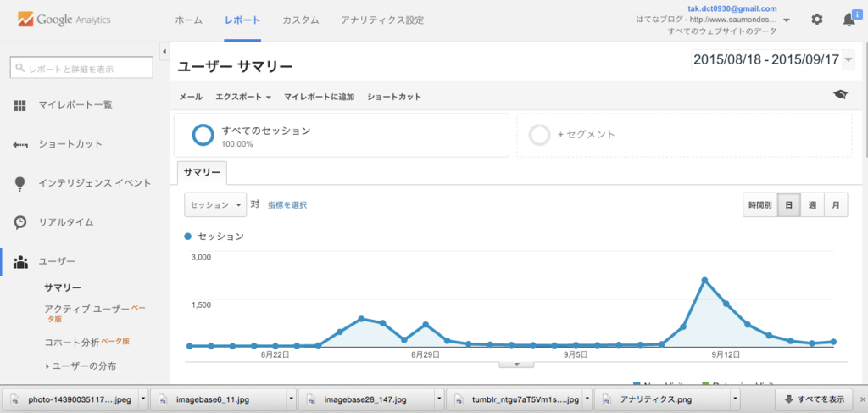
Task: Open the セッション metric dropdown
Action: point(215,205)
